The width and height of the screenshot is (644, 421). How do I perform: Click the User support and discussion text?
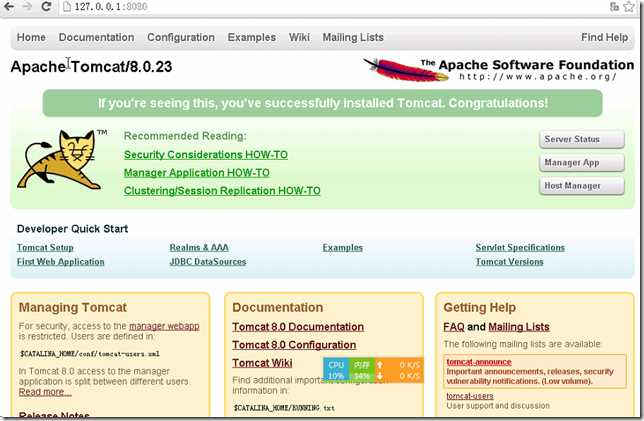(x=498, y=406)
